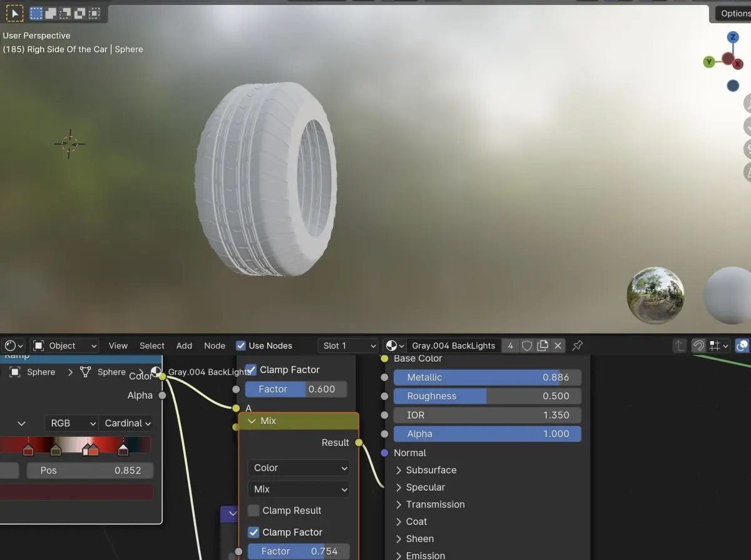Click the Alpha 1.000 slider
Image resolution: width=751 pixels, height=560 pixels.
(487, 434)
